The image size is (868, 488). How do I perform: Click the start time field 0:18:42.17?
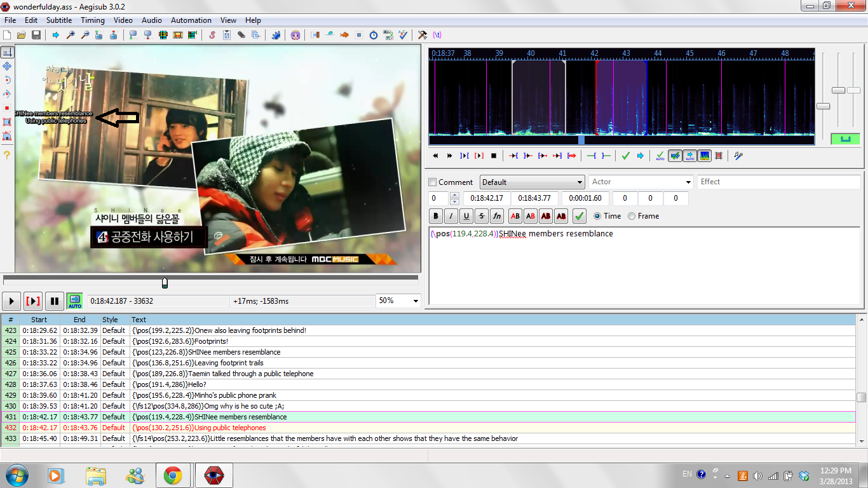coord(487,198)
